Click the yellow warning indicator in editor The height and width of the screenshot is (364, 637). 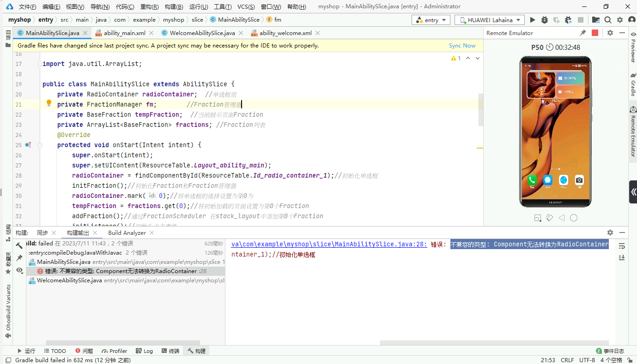click(456, 58)
